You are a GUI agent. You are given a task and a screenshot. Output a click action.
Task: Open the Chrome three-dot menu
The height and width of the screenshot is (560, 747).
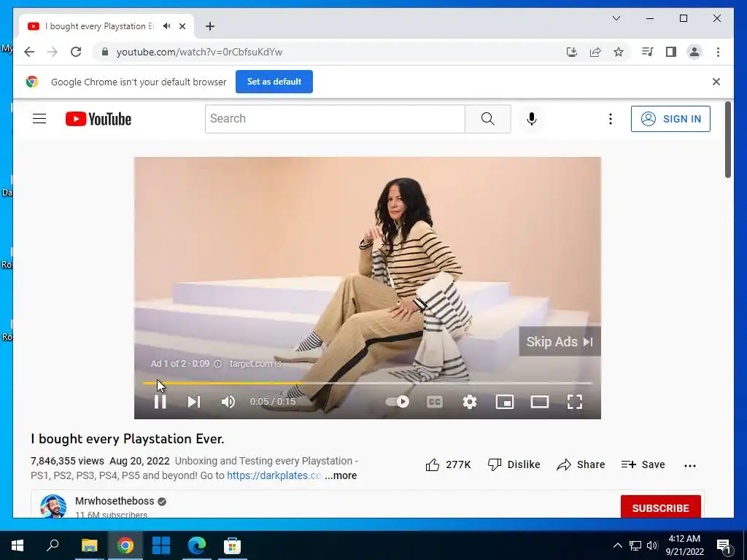718,52
